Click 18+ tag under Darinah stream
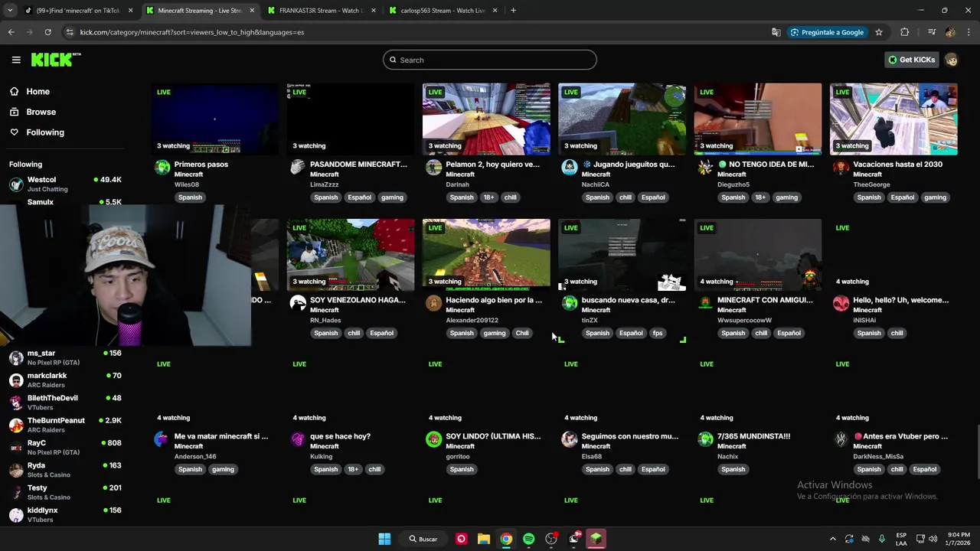Screen dimensions: 980x551 pyautogui.click(x=488, y=197)
